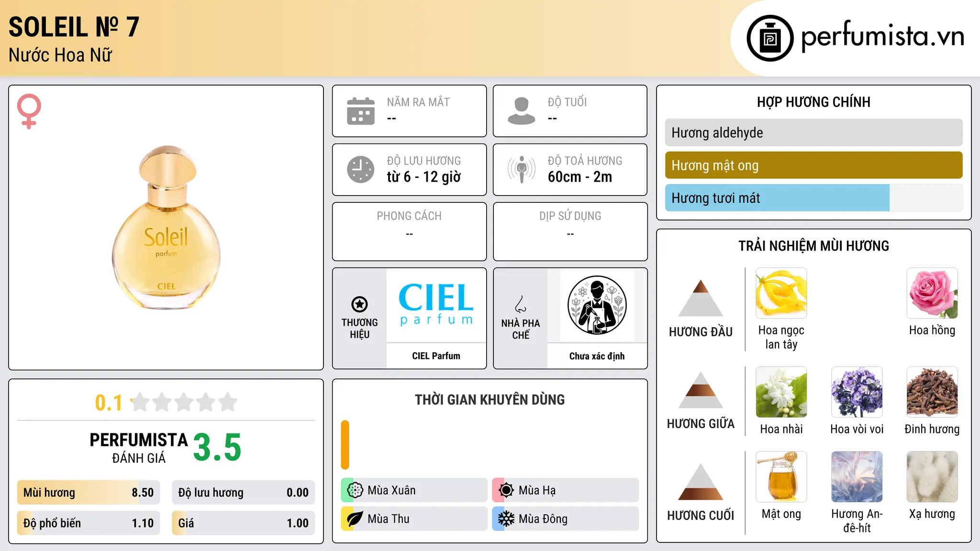Select the Xạ hương note image
Screen dimensions: 980x551
(x=932, y=477)
